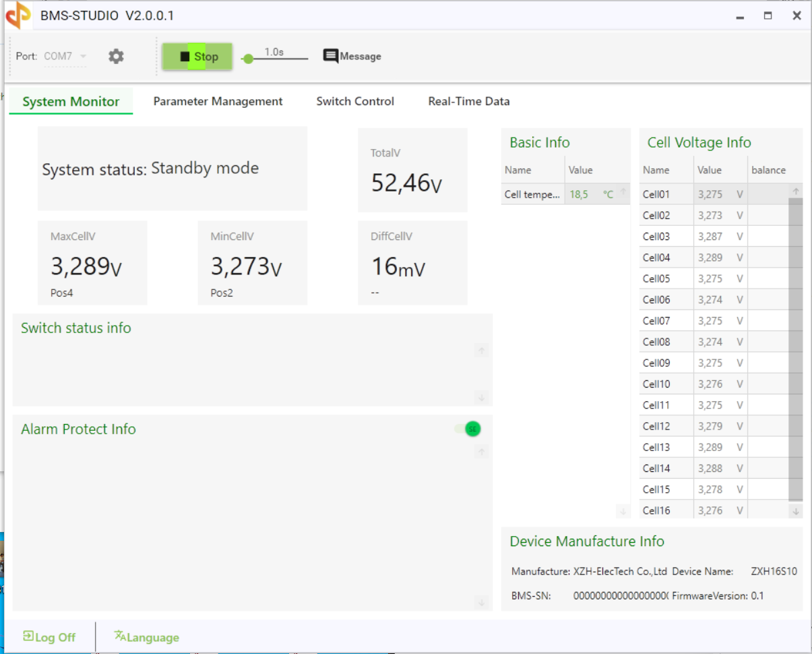
Task: Click the ZXH16S10 device name
Action: coord(774,571)
